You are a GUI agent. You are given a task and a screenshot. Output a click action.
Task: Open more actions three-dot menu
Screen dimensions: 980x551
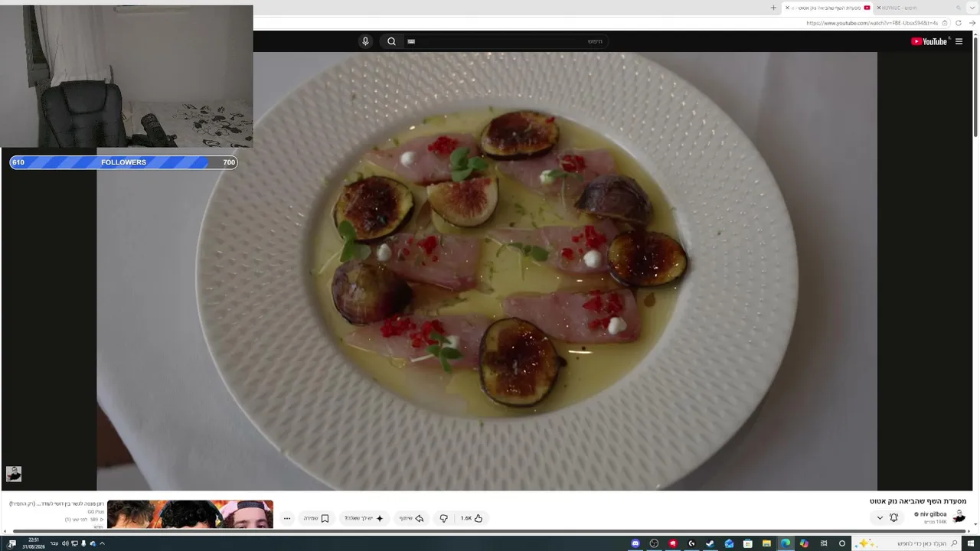point(287,518)
